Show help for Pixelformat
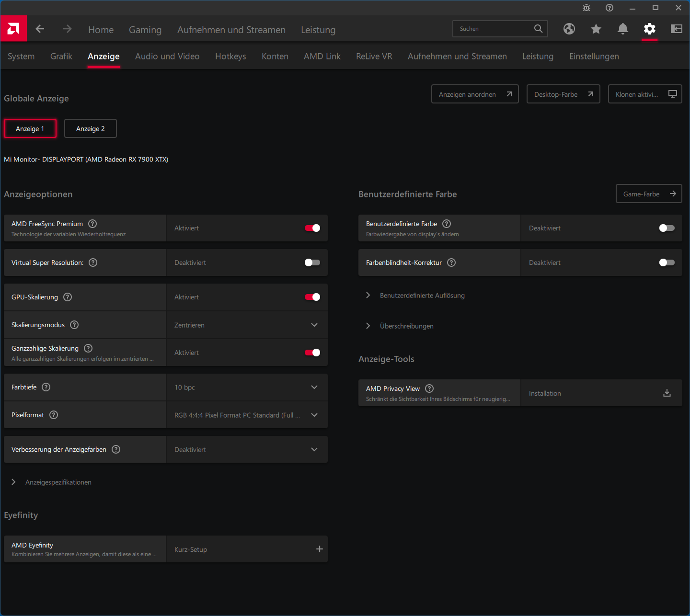This screenshot has width=690, height=616. coord(54,415)
